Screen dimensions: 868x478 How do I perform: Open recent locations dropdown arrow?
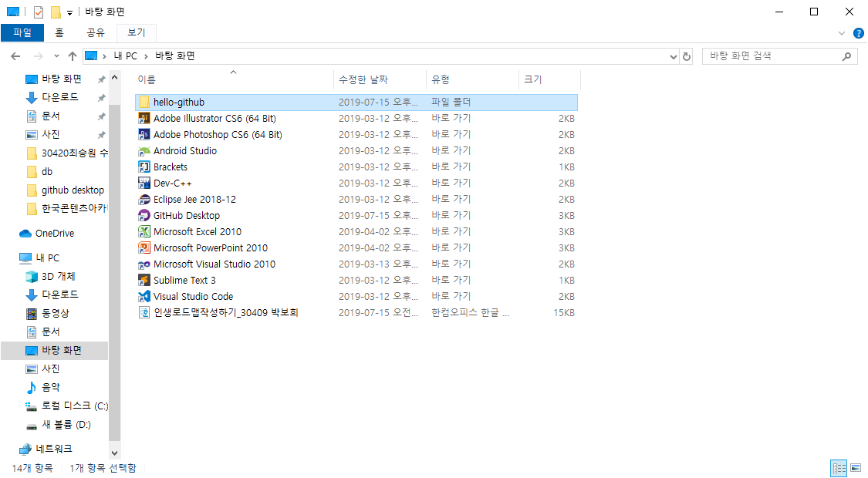[x=56, y=56]
